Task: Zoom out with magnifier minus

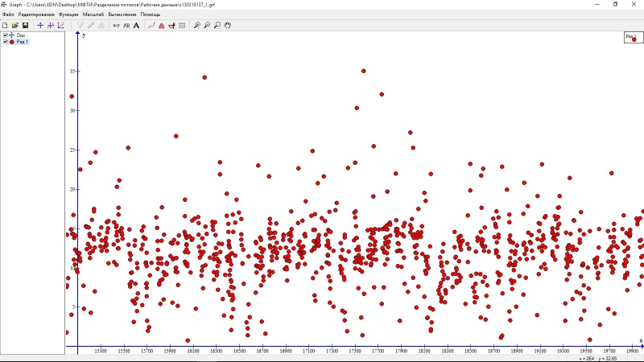Action: coord(207,26)
